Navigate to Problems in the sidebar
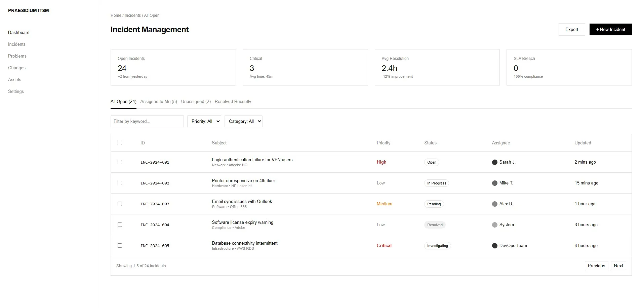This screenshot has width=644, height=308. 17,56
